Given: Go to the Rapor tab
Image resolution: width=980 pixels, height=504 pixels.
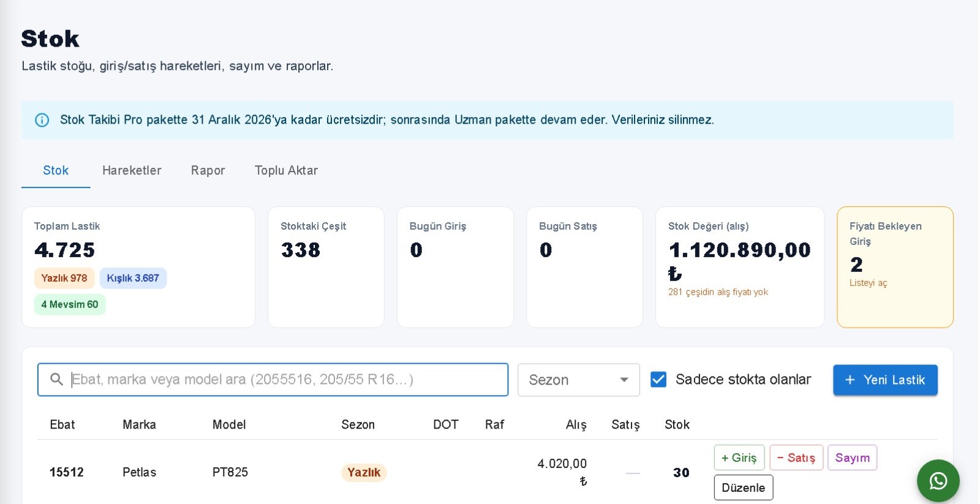Looking at the screenshot, I should [208, 170].
